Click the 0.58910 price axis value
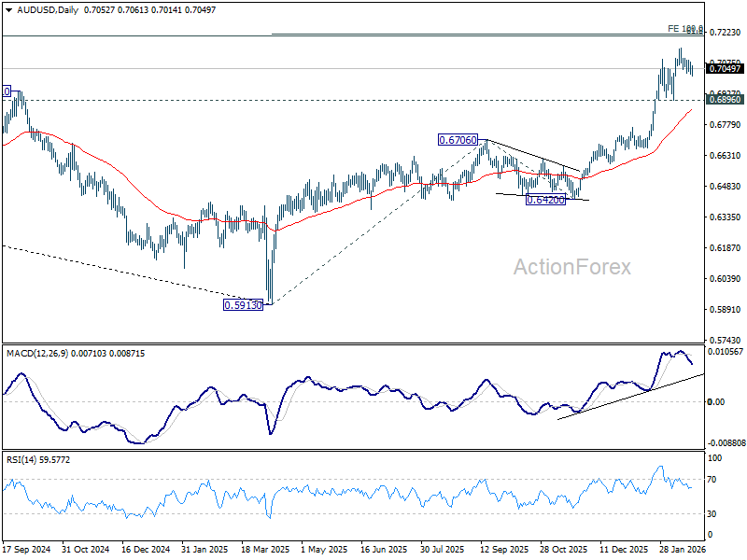The height and width of the screenshot is (560, 747). pyautogui.click(x=726, y=310)
